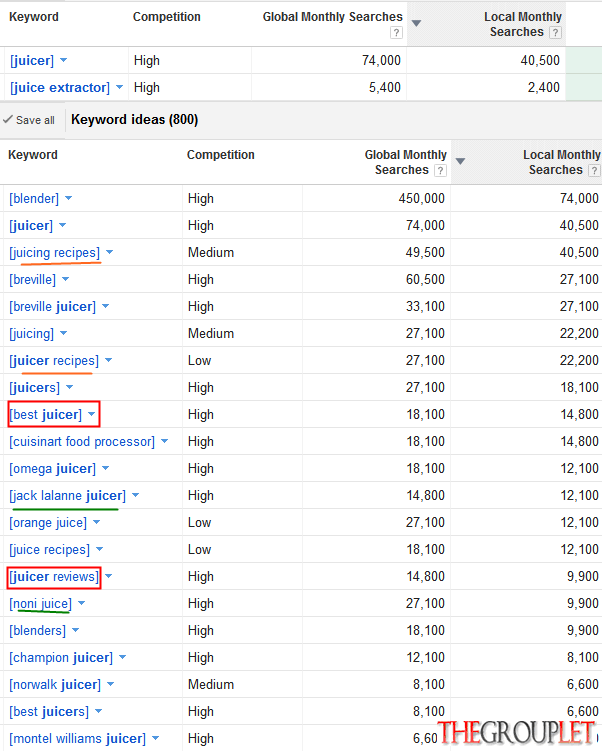
Task: Open dropdown arrow beside [montel williams juicer]
Action: 155,738
